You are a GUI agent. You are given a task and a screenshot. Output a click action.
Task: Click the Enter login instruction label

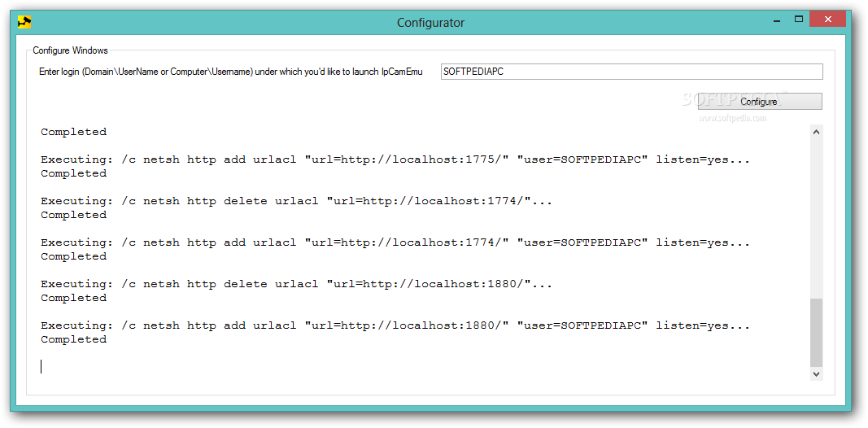click(x=231, y=72)
